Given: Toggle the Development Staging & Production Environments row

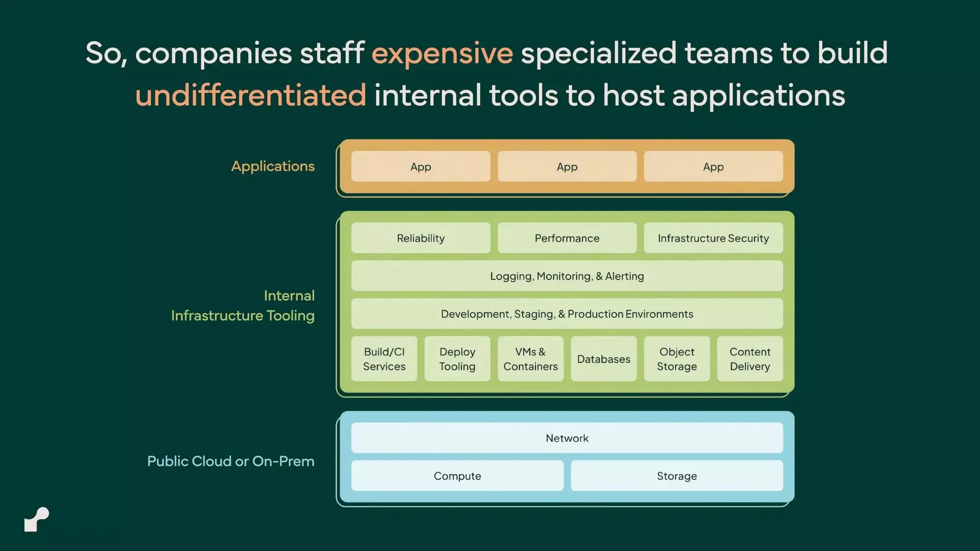Looking at the screenshot, I should 567,313.
